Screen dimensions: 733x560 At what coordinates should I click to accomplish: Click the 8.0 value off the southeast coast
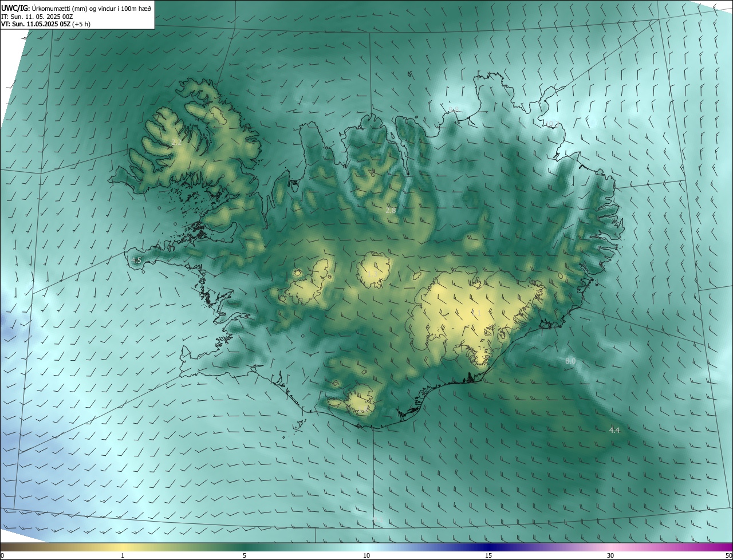click(570, 361)
